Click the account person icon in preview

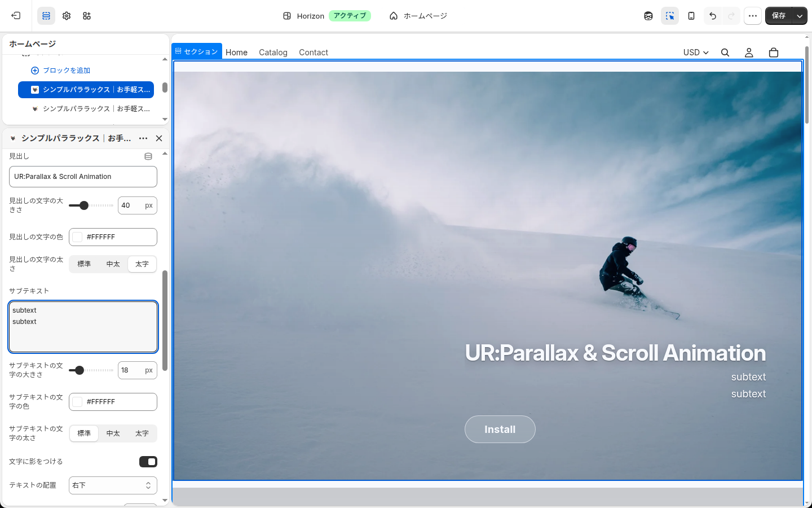[x=749, y=52]
